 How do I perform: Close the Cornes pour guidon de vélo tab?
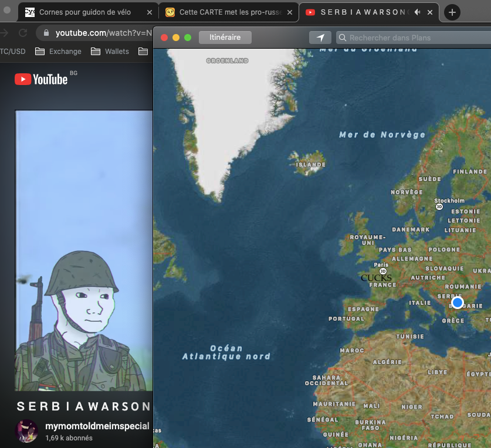[149, 12]
